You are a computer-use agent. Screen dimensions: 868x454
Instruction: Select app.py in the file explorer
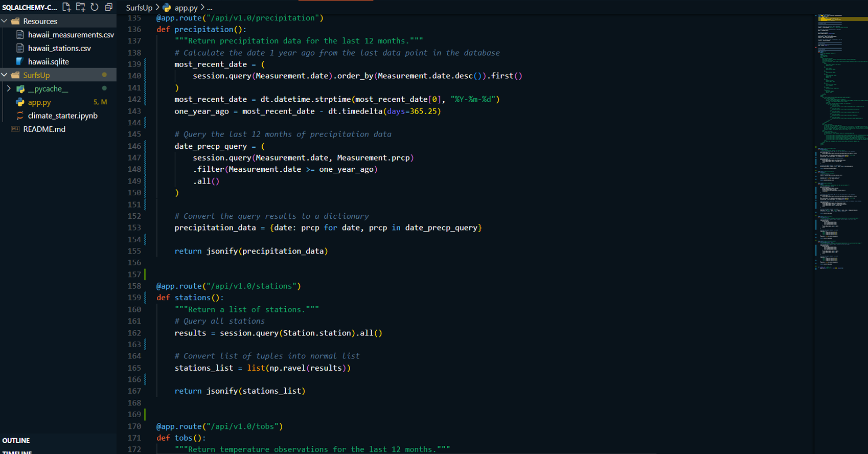[x=39, y=102]
